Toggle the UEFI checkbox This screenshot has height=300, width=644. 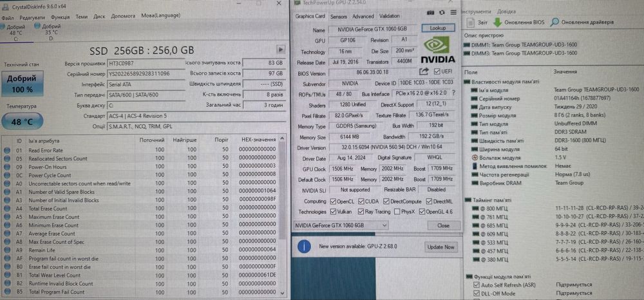[x=437, y=71]
